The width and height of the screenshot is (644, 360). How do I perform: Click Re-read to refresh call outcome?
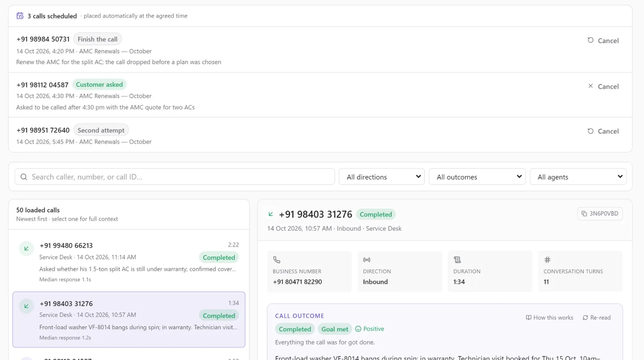click(x=597, y=317)
